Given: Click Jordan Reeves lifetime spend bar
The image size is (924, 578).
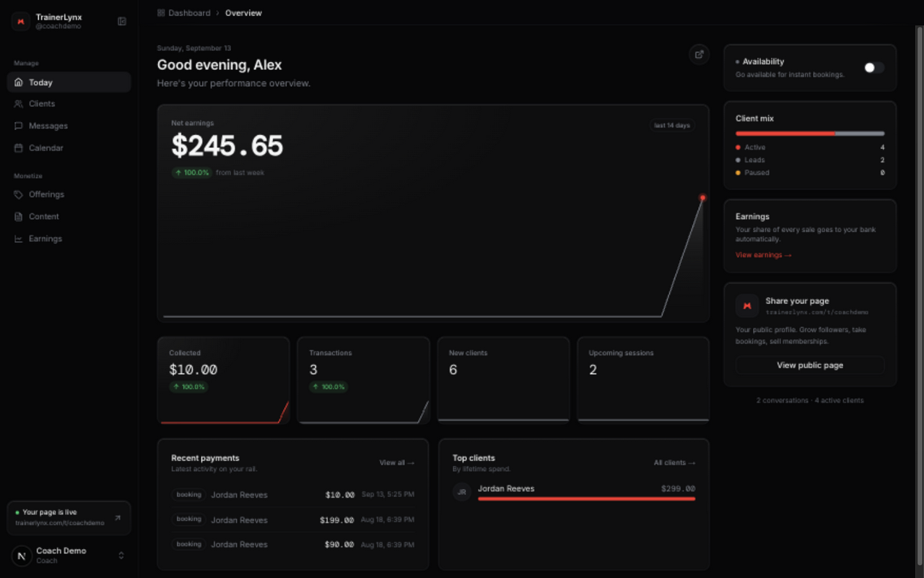Looking at the screenshot, I should 586,499.
